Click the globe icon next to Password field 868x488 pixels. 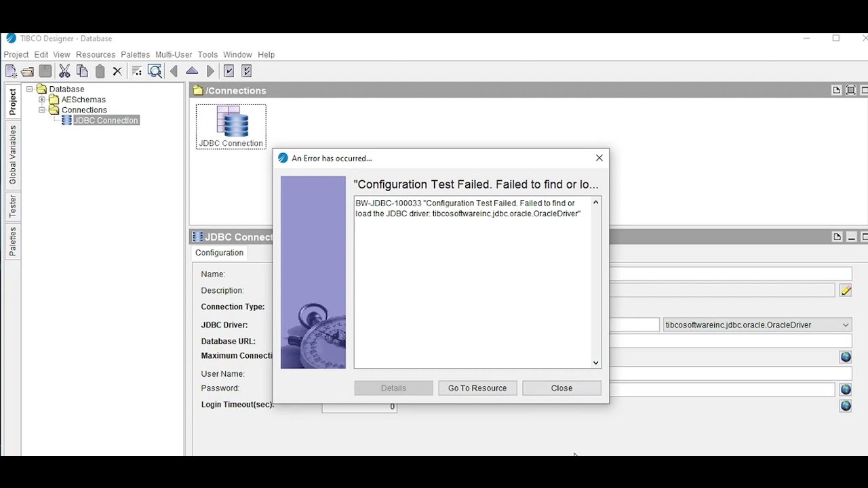click(846, 389)
